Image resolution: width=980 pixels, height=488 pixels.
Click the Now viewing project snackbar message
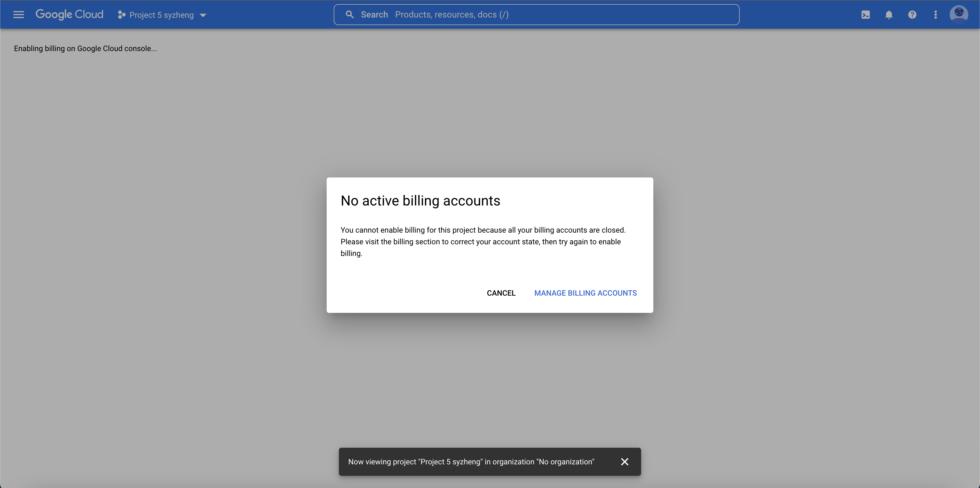[x=471, y=462]
